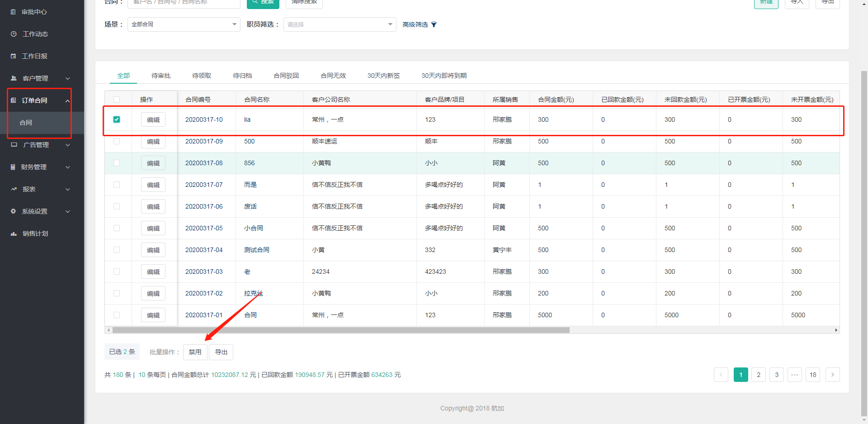
Task: Switch to the 待归档 tab
Action: click(x=242, y=76)
